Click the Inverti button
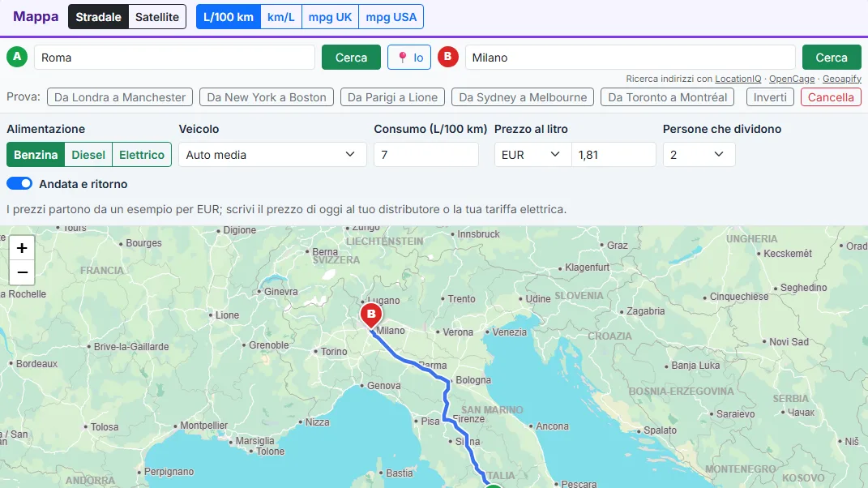This screenshot has height=488, width=868. coord(770,97)
